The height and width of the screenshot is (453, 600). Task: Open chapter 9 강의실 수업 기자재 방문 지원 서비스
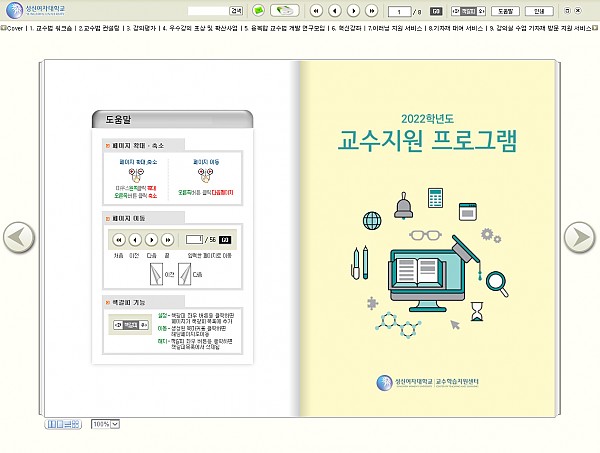pos(541,28)
